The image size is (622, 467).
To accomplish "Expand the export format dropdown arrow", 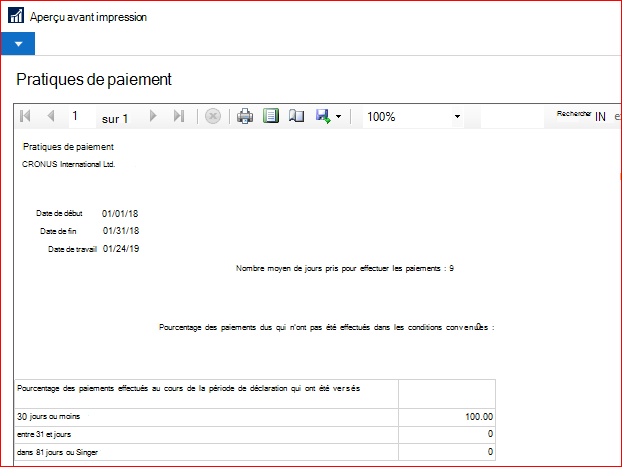I will (338, 117).
